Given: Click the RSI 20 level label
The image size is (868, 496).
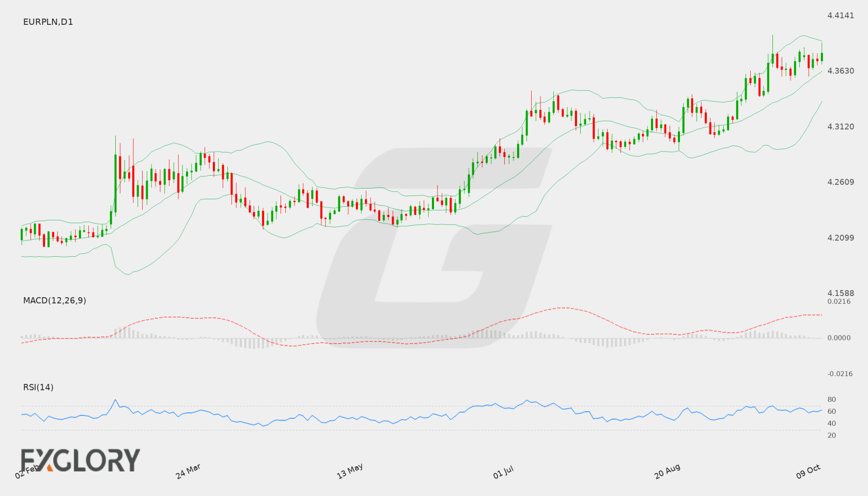Looking at the screenshot, I should (832, 435).
